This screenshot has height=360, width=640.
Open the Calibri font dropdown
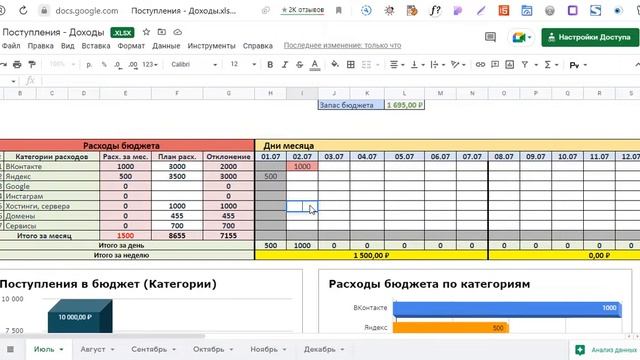pyautogui.click(x=194, y=64)
